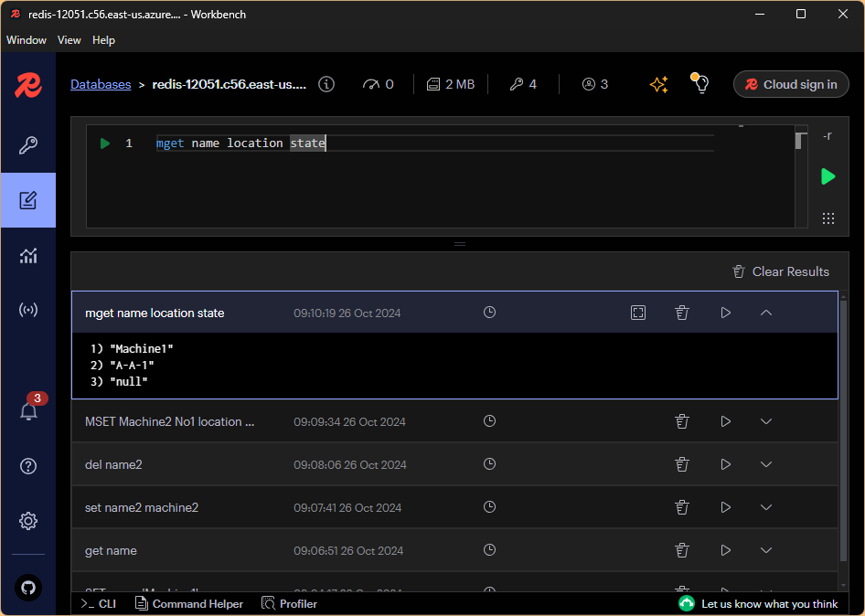Show execution time for MSET Machine2
The image size is (865, 616).
coord(489,420)
